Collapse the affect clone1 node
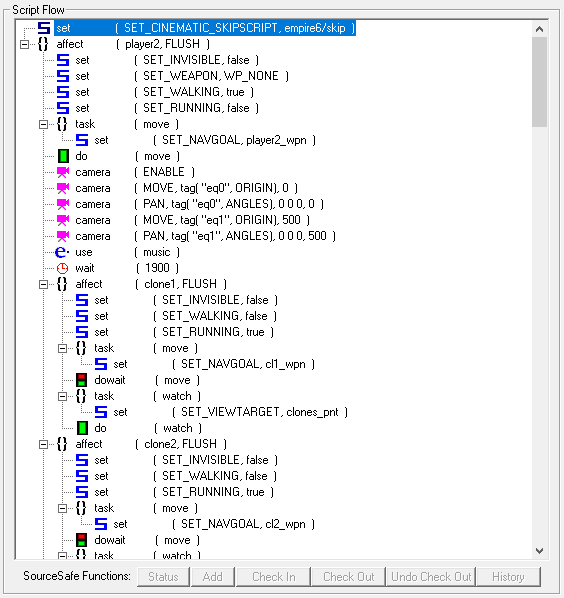 [x=43, y=285]
